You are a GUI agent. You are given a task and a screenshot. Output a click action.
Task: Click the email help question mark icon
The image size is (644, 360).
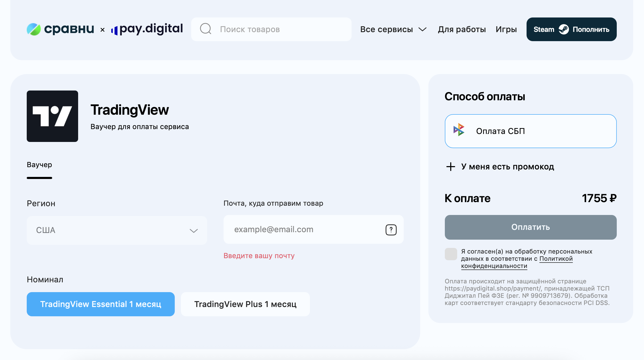(391, 230)
